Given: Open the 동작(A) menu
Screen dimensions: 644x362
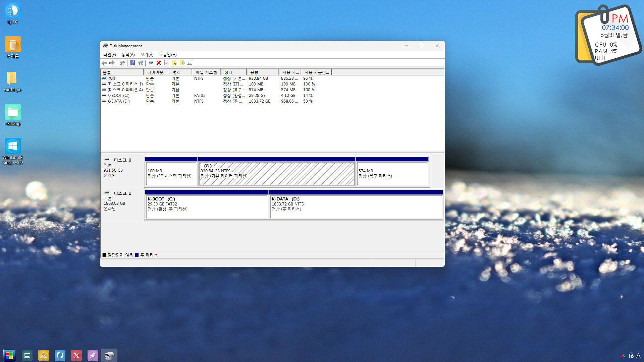Looking at the screenshot, I should 128,55.
